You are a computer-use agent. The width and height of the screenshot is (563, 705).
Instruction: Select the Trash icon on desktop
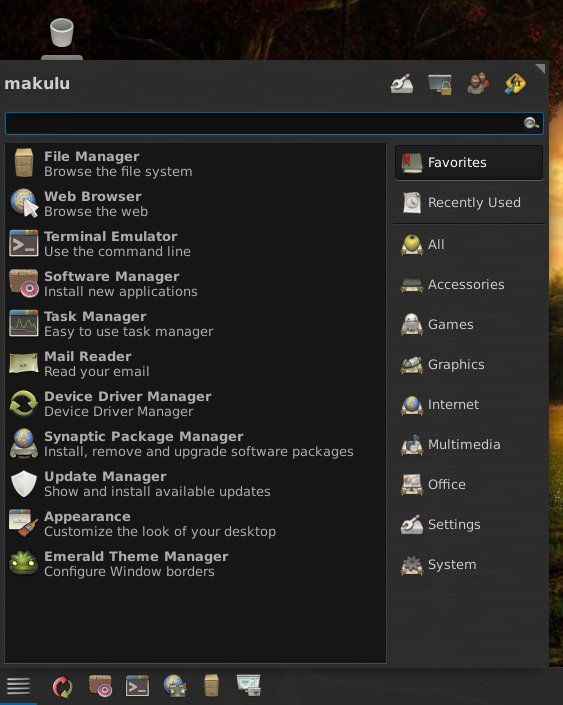coord(62,32)
